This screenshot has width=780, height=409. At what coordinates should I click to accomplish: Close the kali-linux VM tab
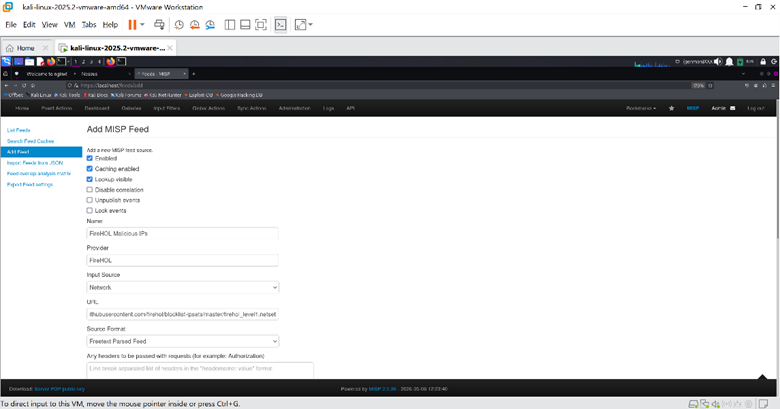(170, 48)
